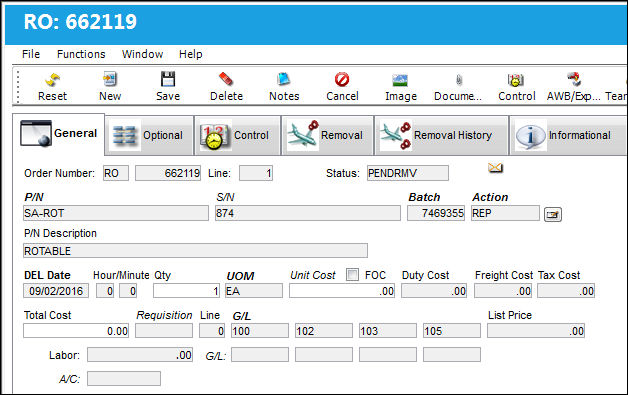Image resolution: width=628 pixels, height=395 pixels.
Task: Click the Requisition italic label
Action: (164, 315)
